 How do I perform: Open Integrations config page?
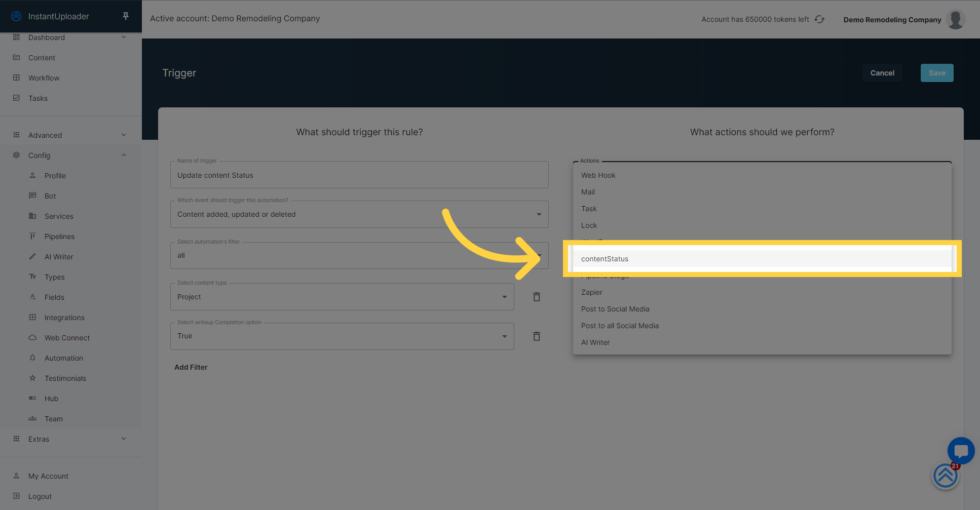71,318
